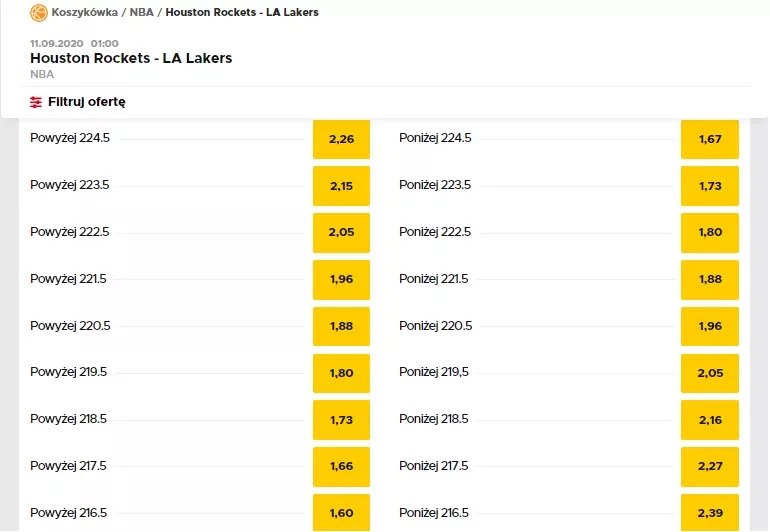Add Powyżej 220.5 odds 1,88

click(x=341, y=327)
